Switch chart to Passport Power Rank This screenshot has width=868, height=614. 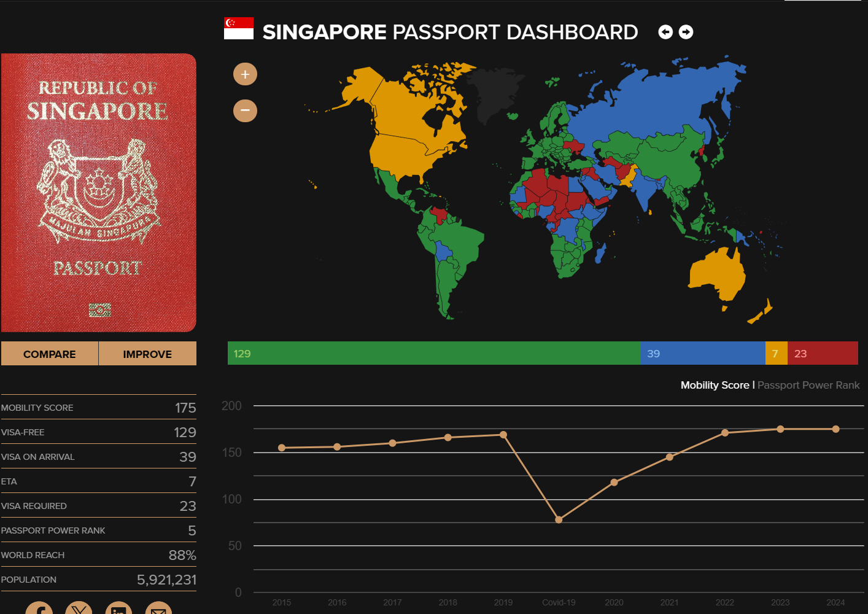pos(808,385)
